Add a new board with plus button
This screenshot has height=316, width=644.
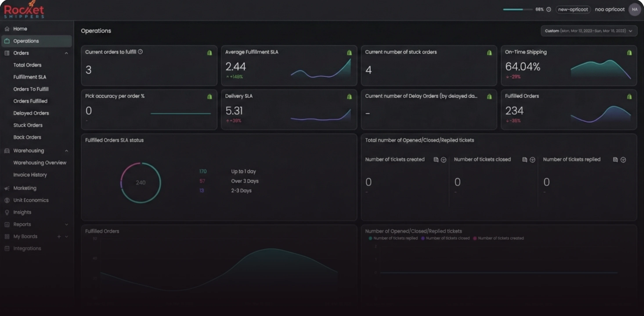tap(59, 236)
